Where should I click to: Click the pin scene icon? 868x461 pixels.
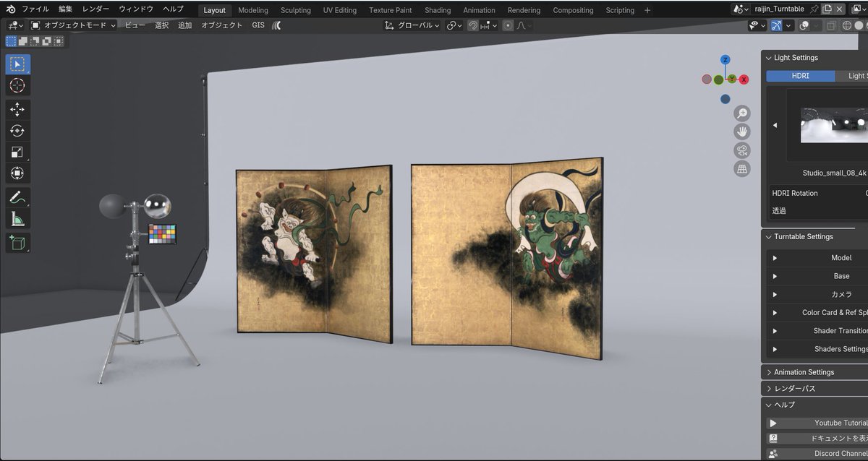pos(814,9)
